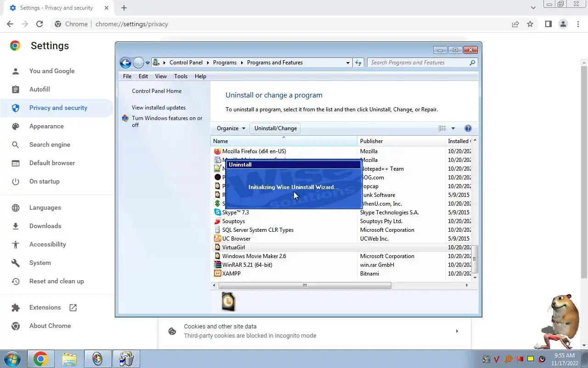Select the XAMPP program entry
Viewport: 588px width, 368px height.
pos(232,274)
